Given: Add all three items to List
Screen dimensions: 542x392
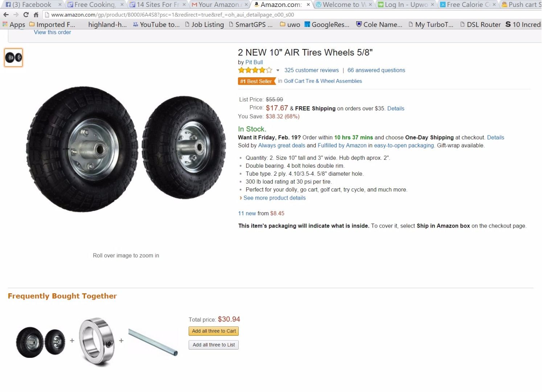Looking at the screenshot, I should [214, 345].
